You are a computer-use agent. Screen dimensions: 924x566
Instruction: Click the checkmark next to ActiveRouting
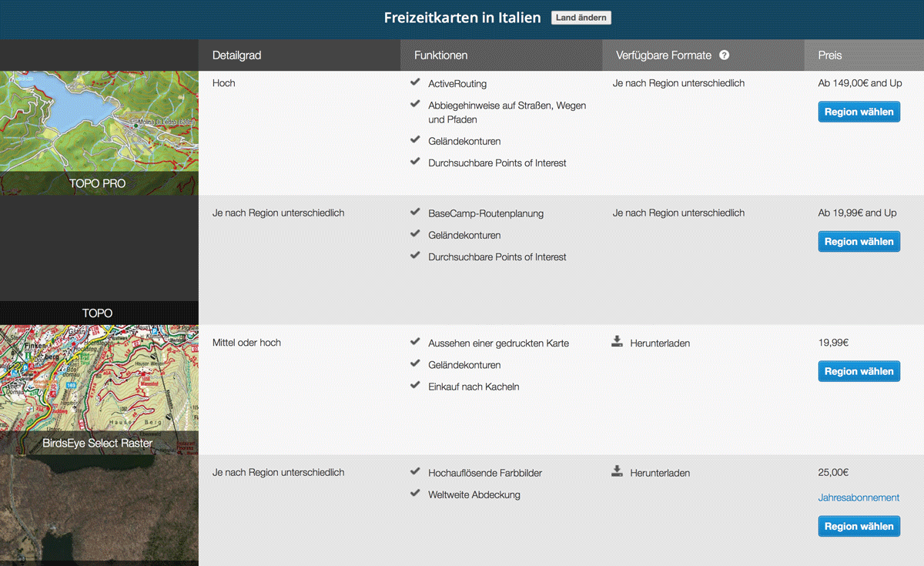pyautogui.click(x=415, y=82)
